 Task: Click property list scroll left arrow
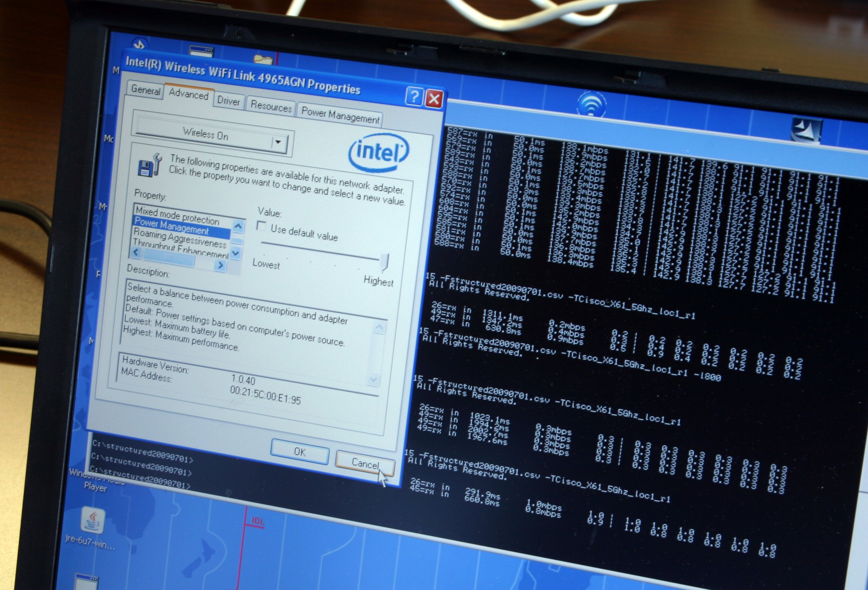(136, 253)
